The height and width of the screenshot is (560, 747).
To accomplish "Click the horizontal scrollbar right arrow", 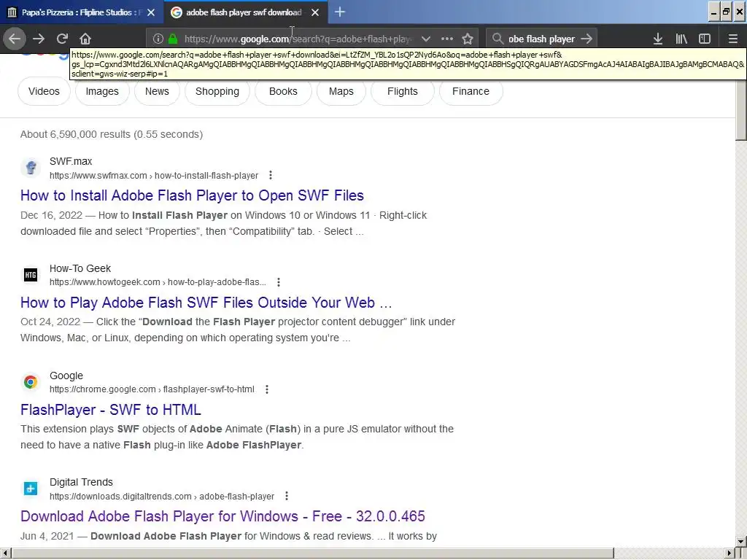I will 729,553.
